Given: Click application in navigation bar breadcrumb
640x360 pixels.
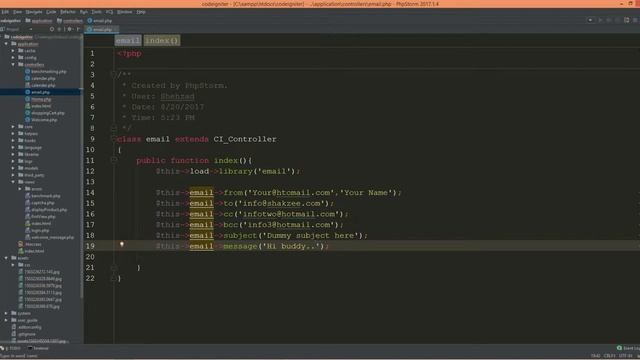Looking at the screenshot, I should [x=39, y=20].
